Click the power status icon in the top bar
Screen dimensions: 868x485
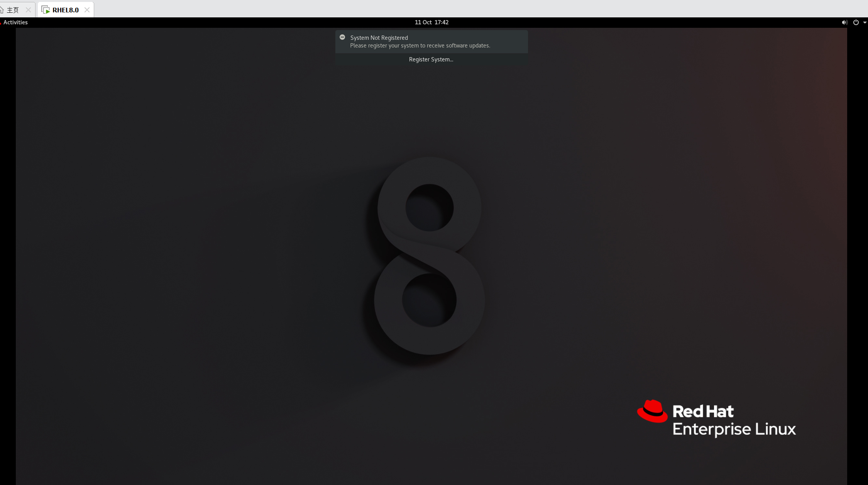(856, 22)
